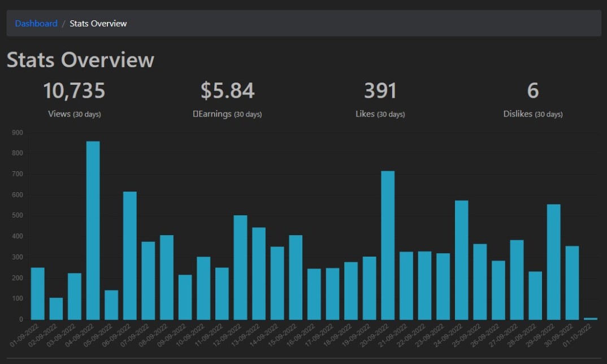Select the short bar for 02-09-2022

pyautogui.click(x=56, y=309)
